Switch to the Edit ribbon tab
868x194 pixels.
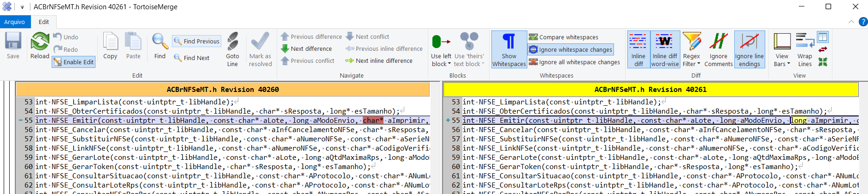tap(44, 22)
